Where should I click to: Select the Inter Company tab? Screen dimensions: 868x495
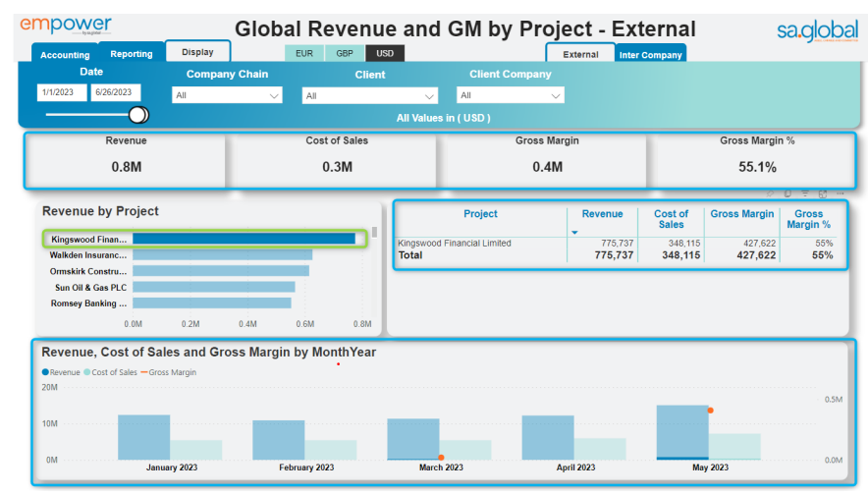[650, 55]
